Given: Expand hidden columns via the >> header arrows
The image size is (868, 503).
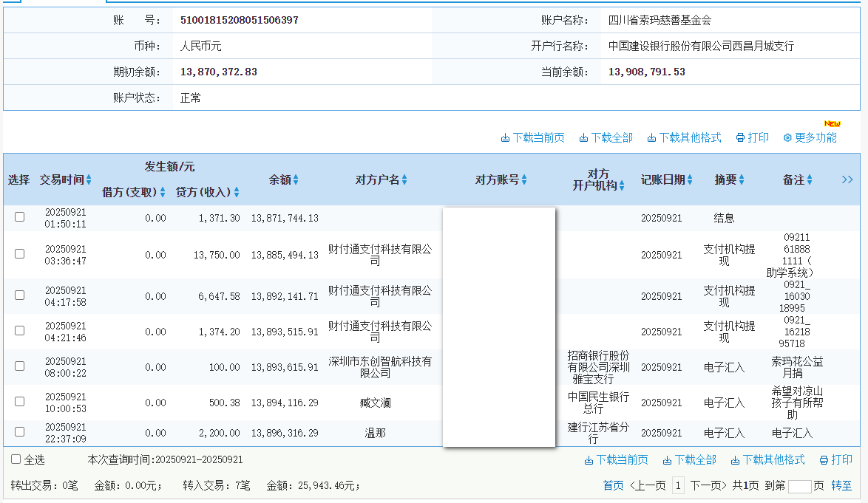Looking at the screenshot, I should [847, 179].
